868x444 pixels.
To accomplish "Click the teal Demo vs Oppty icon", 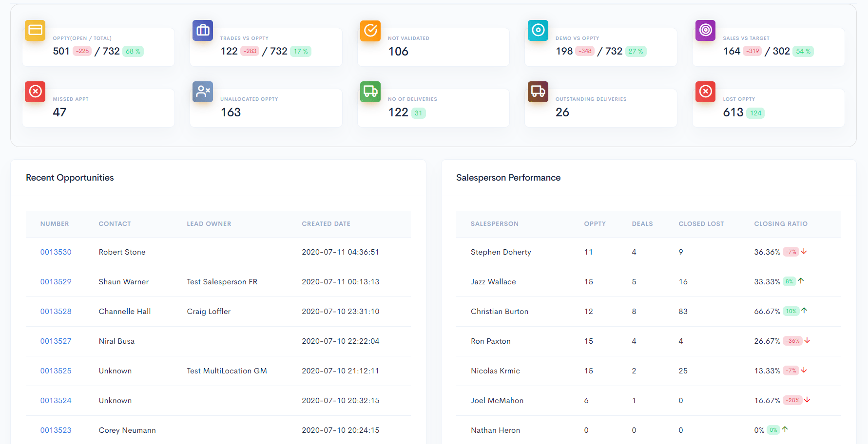I will click(538, 30).
